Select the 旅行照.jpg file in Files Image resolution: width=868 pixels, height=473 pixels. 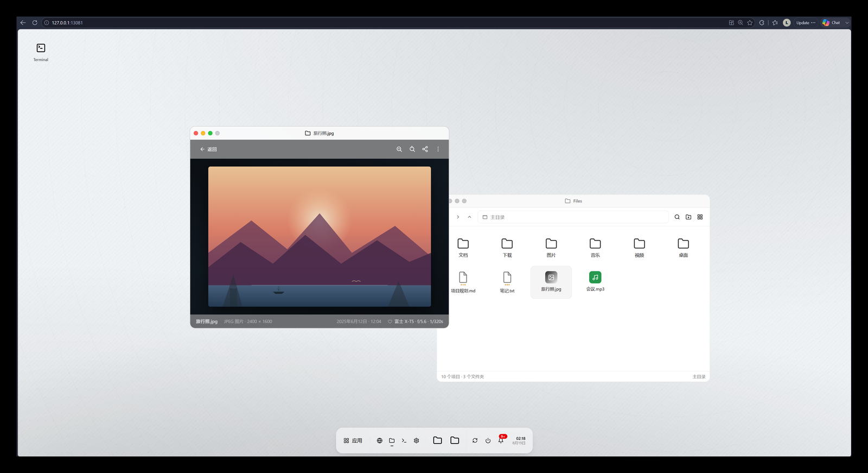coord(551,282)
